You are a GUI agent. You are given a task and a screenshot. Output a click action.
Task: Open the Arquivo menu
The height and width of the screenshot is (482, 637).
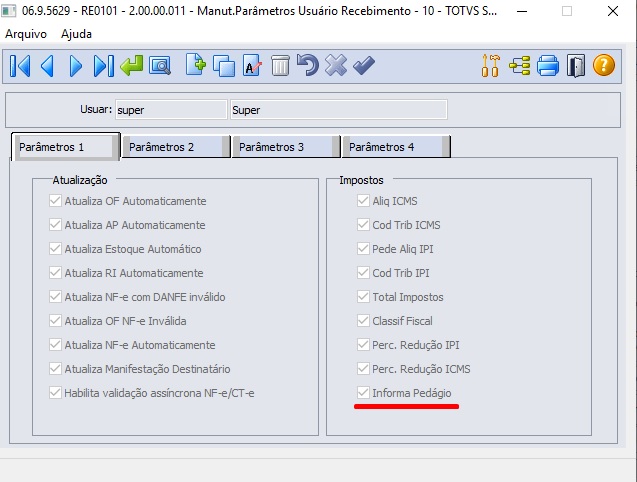[x=26, y=34]
